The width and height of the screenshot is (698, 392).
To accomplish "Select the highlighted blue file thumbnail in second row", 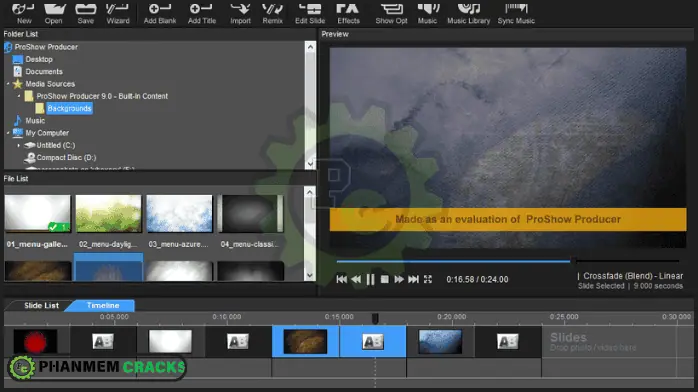I will point(109,268).
